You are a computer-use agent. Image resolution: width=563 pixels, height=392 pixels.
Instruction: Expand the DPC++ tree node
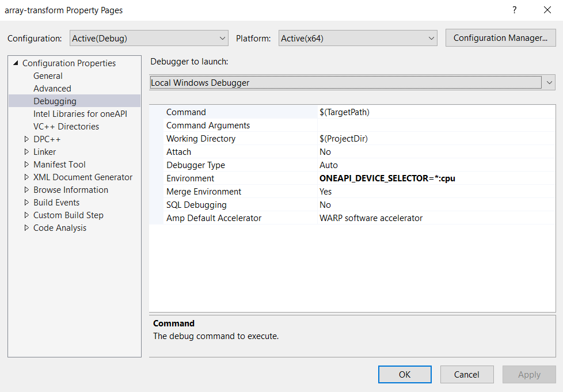pyautogui.click(x=26, y=139)
